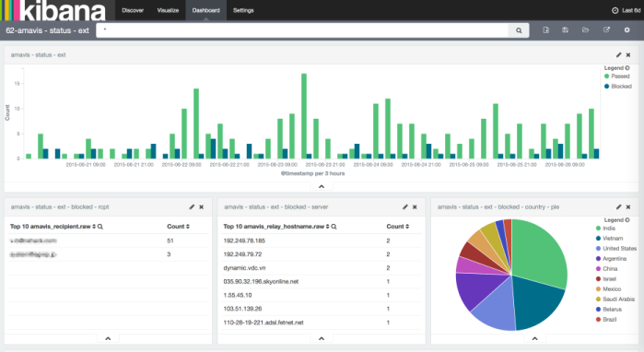This screenshot has height=352, width=644.
Task: Remove the blocked - server panel
Action: [x=415, y=207]
